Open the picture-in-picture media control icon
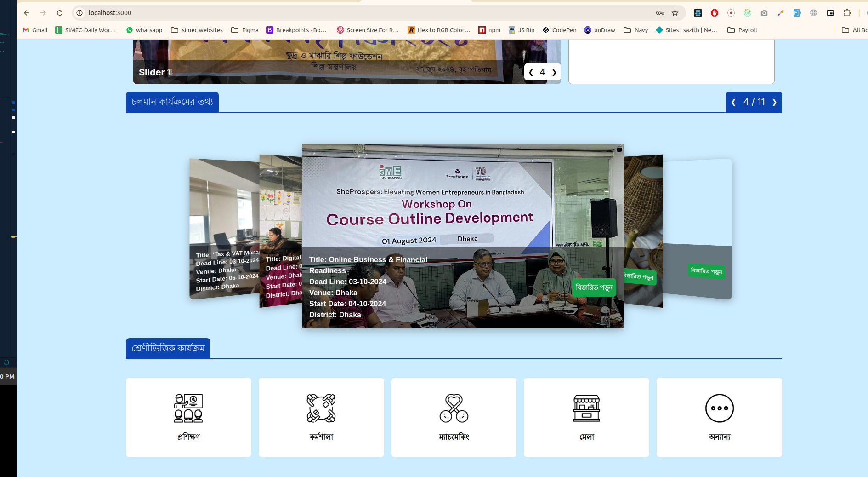This screenshot has height=477, width=868. point(830,13)
